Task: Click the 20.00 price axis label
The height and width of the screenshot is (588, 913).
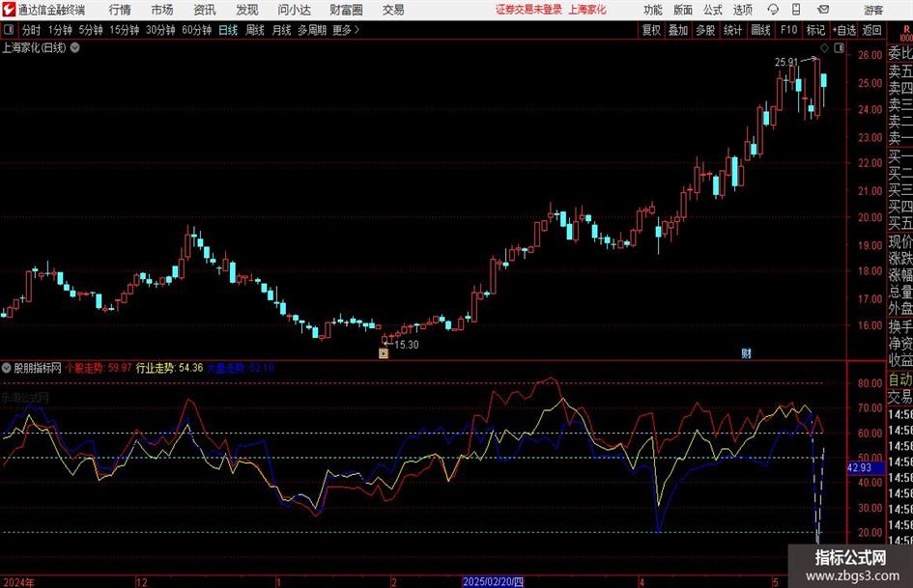Action: point(870,217)
